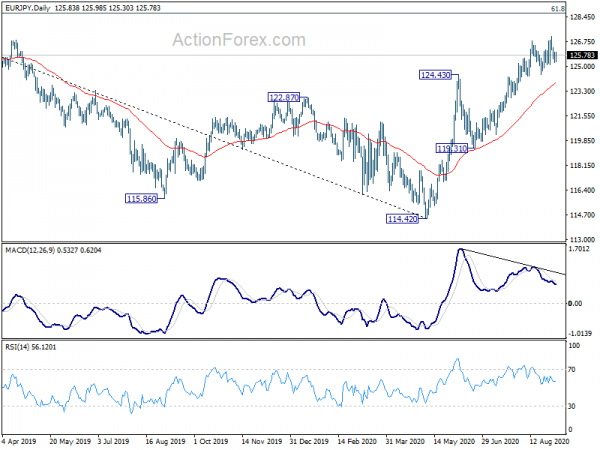Click the 122.870 price label
The image size is (600, 450).
pos(284,98)
